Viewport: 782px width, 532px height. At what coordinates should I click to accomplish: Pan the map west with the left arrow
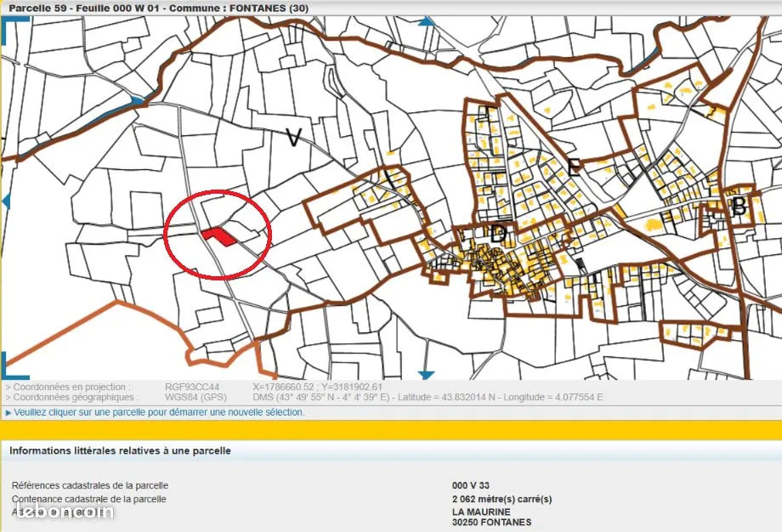coord(6,202)
